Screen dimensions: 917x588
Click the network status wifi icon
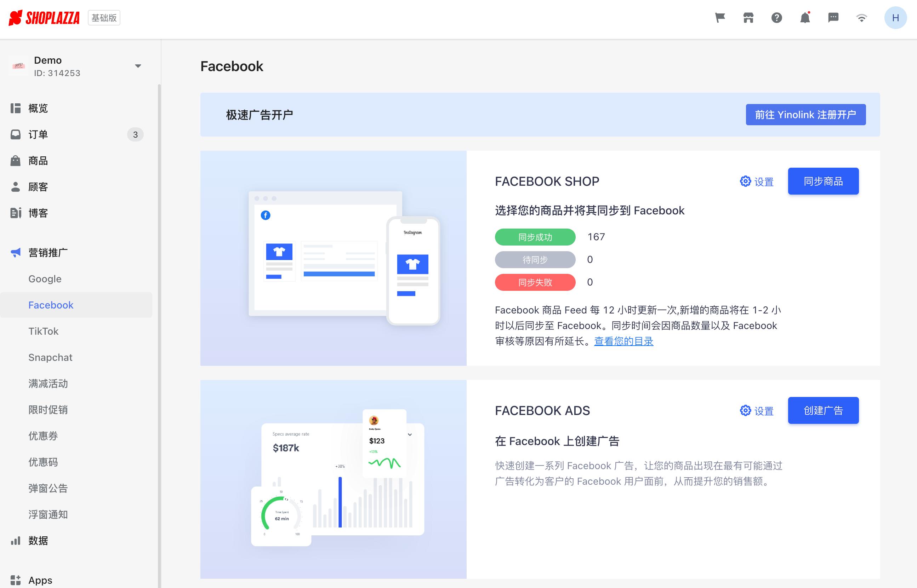click(862, 18)
